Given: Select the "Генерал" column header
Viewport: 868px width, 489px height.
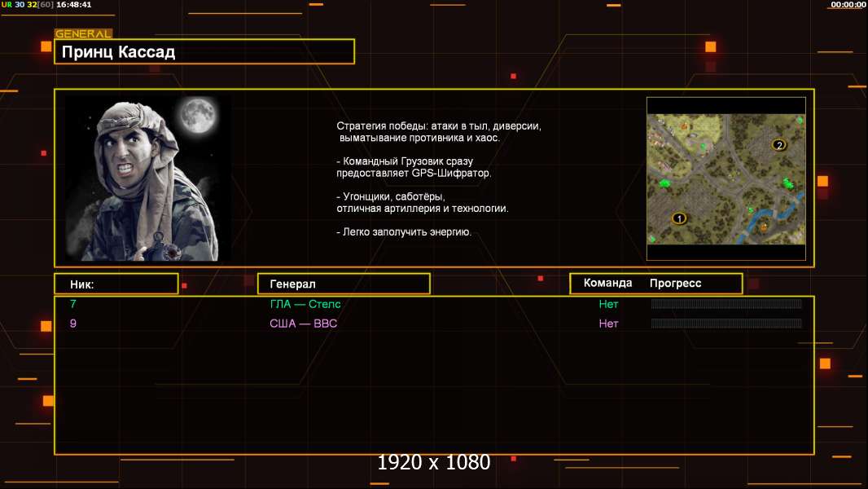Looking at the screenshot, I should click(343, 284).
